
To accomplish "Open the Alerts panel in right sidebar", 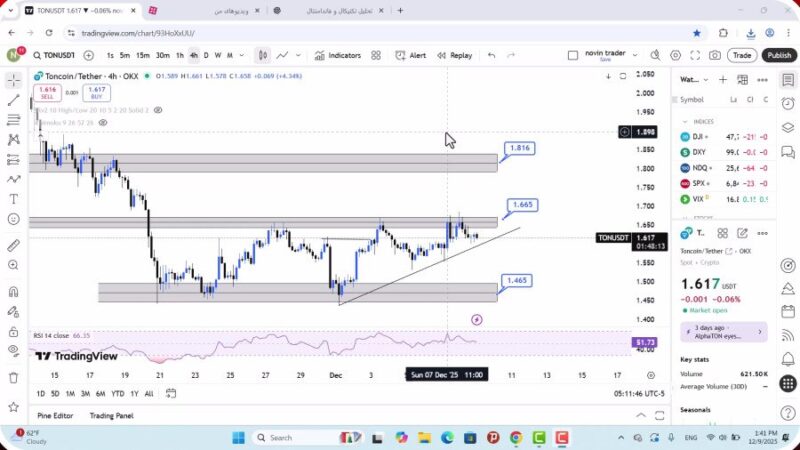I will (x=788, y=102).
